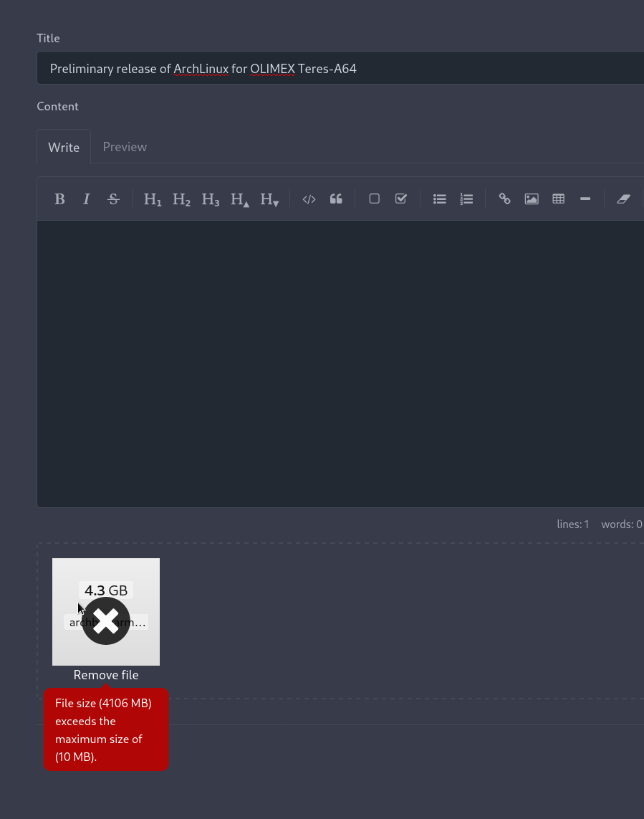Insert a hyperlink using the link icon

505,199
